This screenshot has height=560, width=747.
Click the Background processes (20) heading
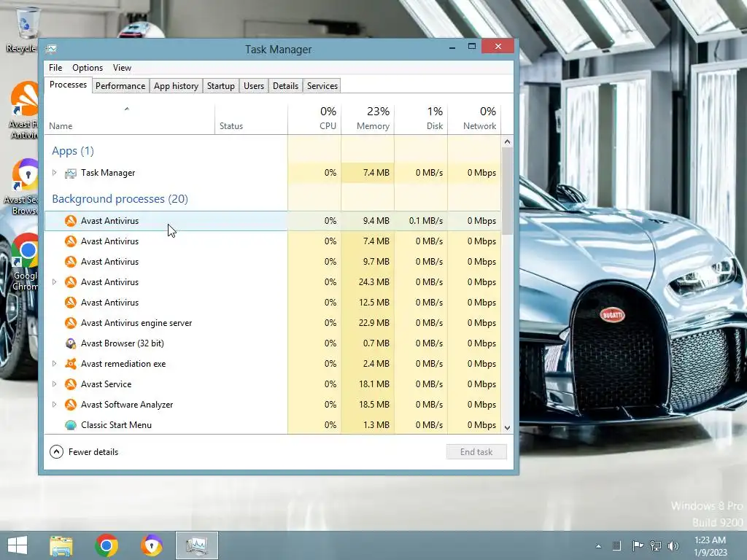[x=120, y=198]
